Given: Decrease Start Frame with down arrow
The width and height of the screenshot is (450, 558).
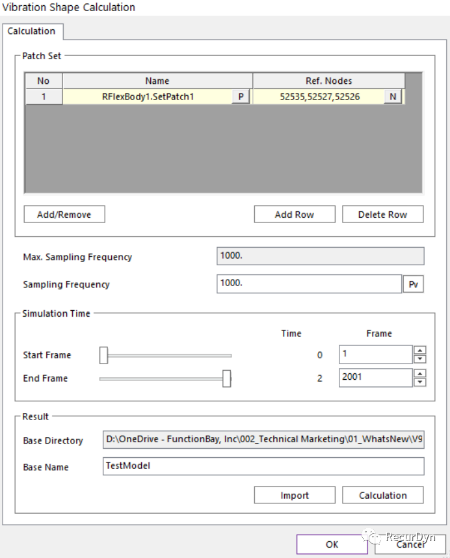Looking at the screenshot, I should tap(420, 359).
